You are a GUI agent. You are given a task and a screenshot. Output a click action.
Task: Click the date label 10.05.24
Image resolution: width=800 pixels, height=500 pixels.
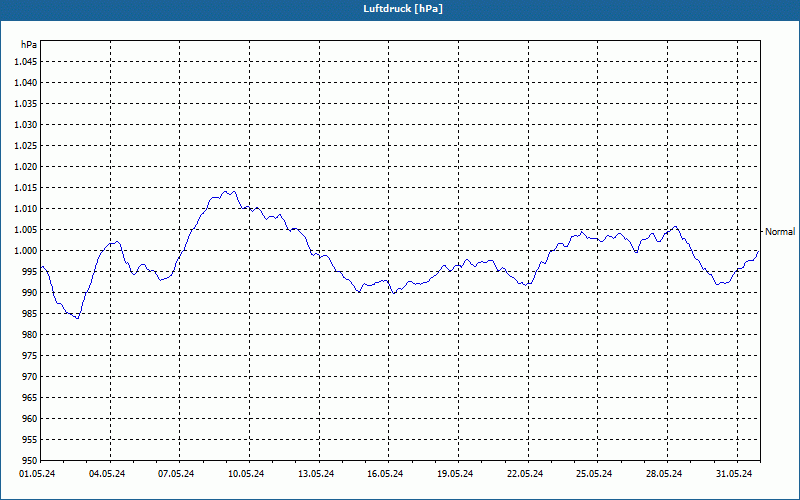[246, 474]
